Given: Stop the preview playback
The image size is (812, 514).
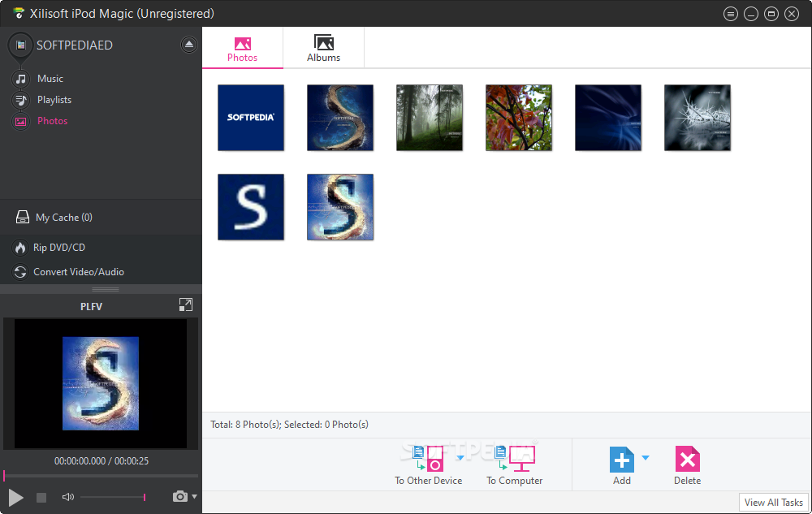Looking at the screenshot, I should coord(41,498).
